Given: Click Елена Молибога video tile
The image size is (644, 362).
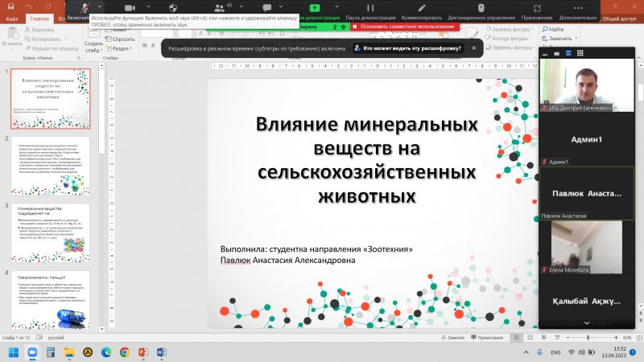Looking at the screenshot, I should (587, 247).
